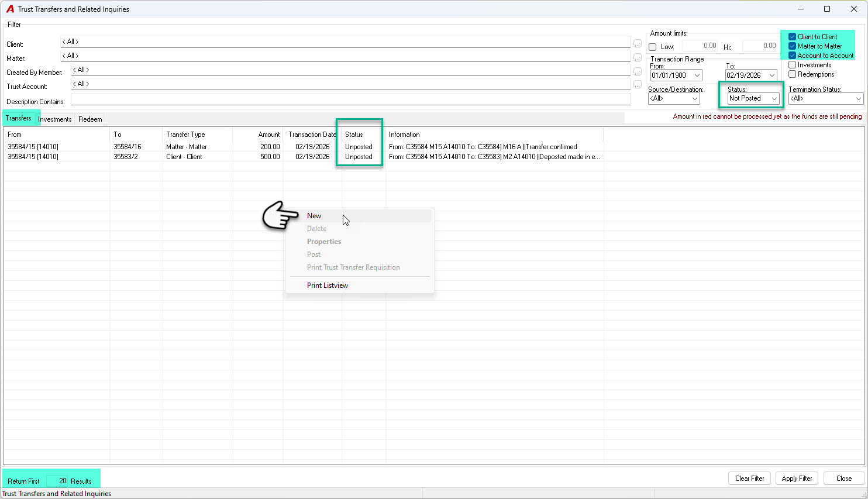The image size is (868, 499).
Task: Sort by the From column header
Action: click(x=57, y=135)
